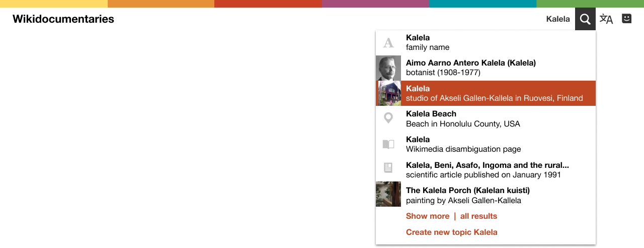Click Create new topic Kalela link
The height and width of the screenshot is (248, 644).
tap(452, 232)
